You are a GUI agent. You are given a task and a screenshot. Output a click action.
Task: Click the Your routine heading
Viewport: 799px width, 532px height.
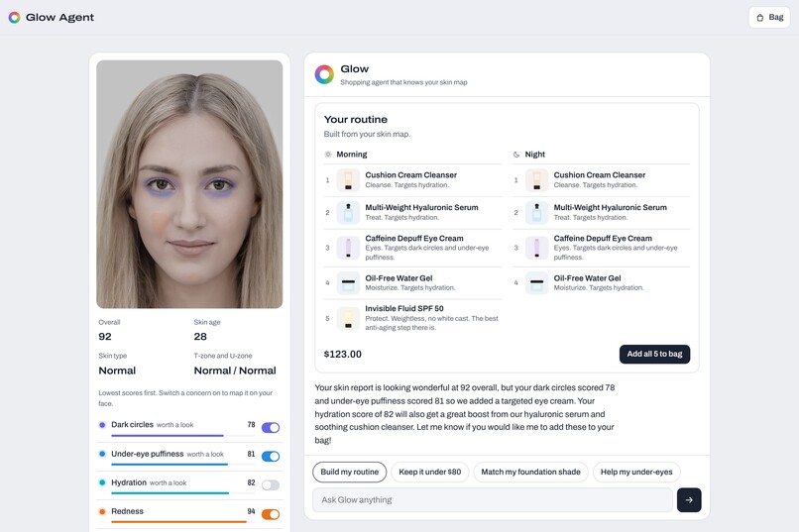point(356,120)
